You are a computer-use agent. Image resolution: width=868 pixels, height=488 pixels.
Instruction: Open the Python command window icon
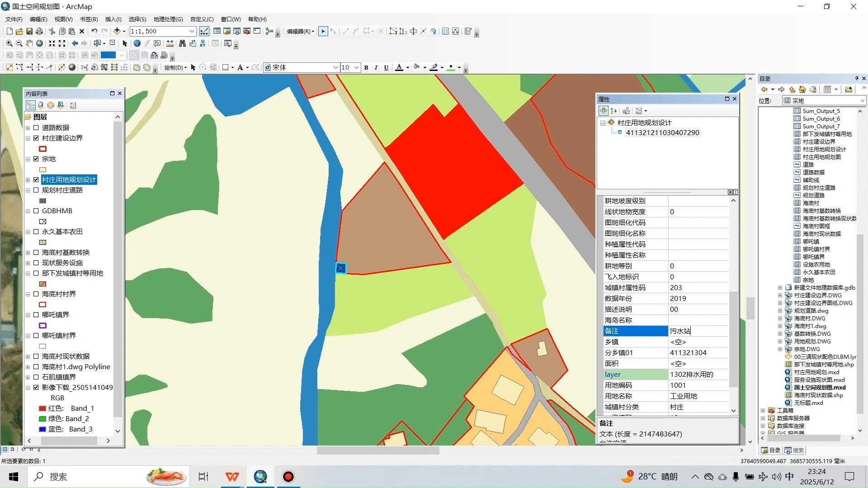257,31
